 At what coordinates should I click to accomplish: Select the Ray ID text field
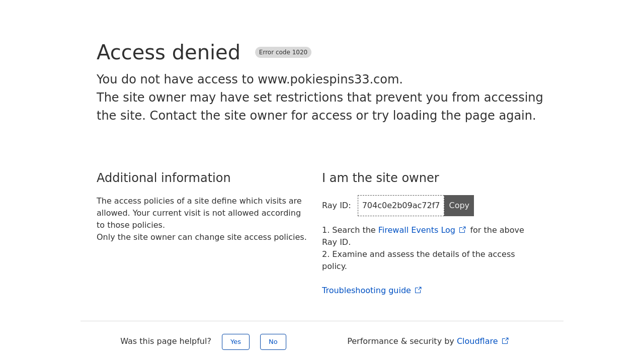(x=401, y=206)
